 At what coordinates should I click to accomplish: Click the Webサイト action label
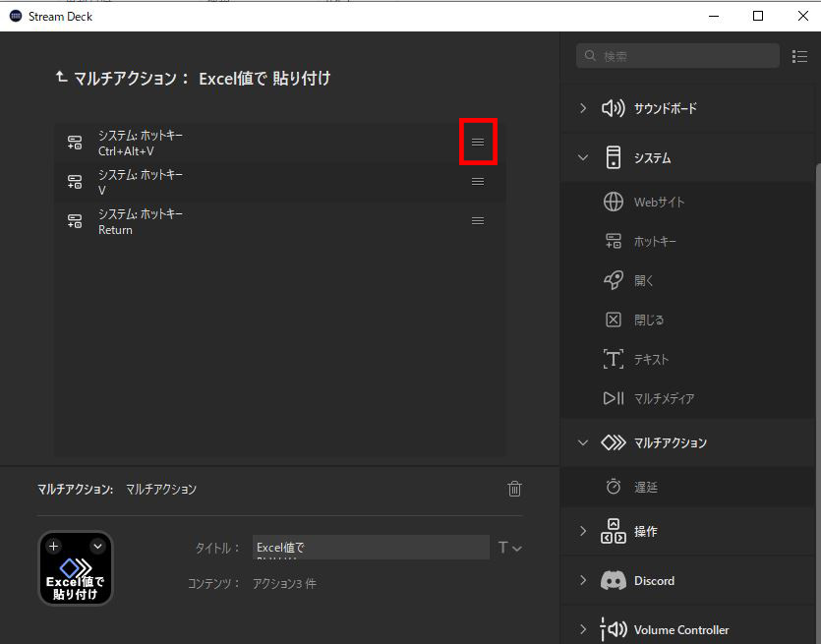coord(659,203)
